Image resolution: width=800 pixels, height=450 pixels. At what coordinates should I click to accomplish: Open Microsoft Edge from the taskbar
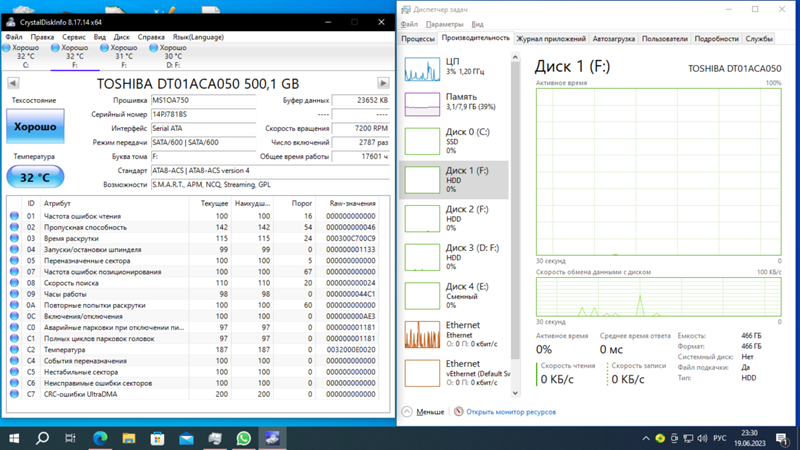click(x=100, y=438)
